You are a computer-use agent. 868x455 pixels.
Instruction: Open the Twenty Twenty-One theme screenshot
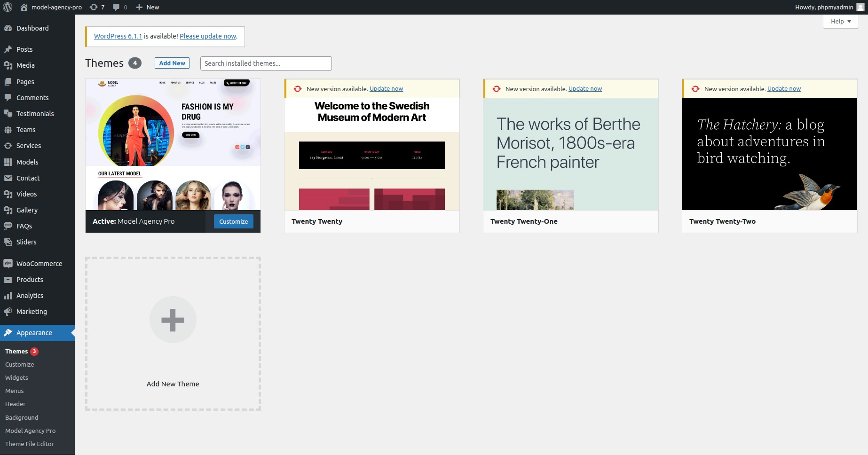click(x=571, y=154)
